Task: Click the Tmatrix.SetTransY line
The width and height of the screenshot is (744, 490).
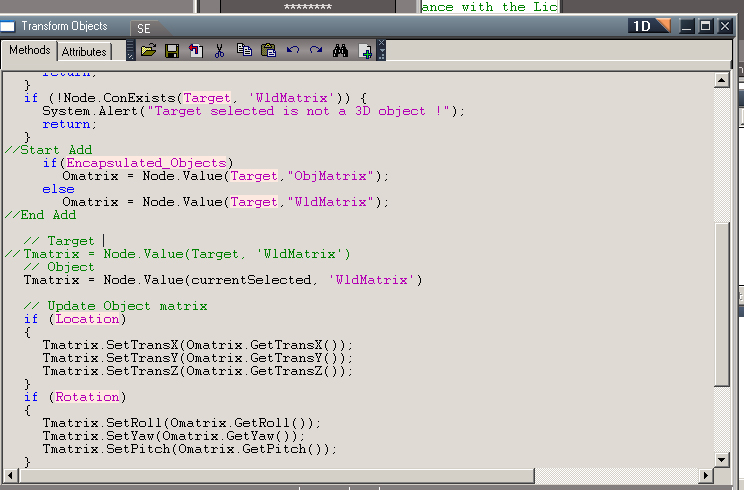Action: [x=198, y=358]
